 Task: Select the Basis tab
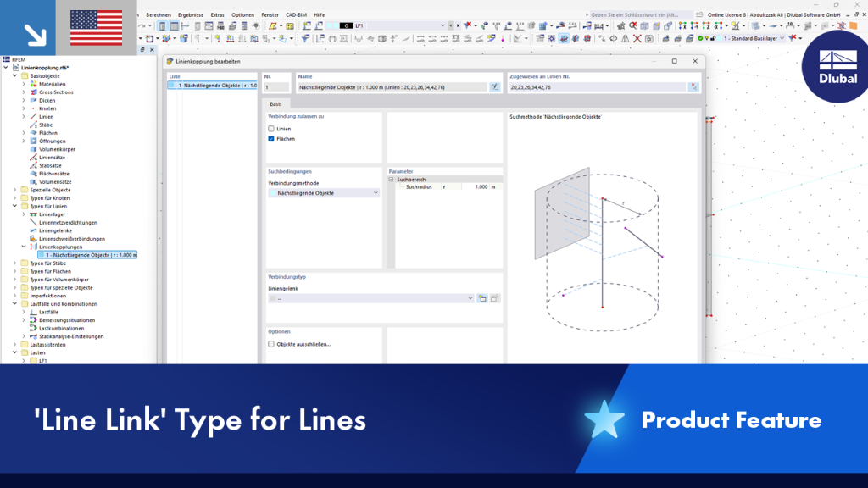pyautogui.click(x=275, y=104)
